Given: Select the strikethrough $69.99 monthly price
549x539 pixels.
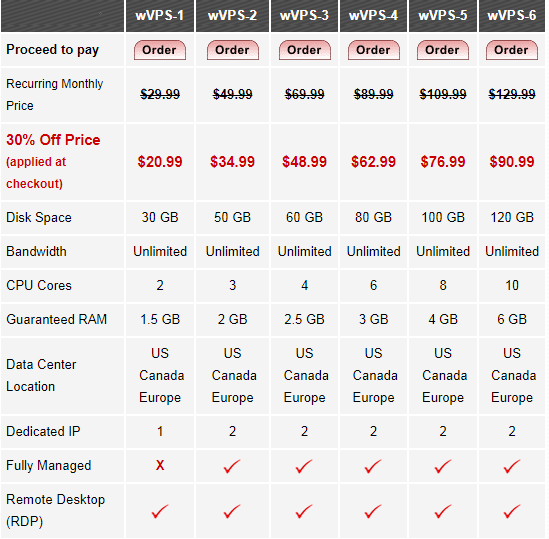Looking at the screenshot, I should click(x=305, y=94).
